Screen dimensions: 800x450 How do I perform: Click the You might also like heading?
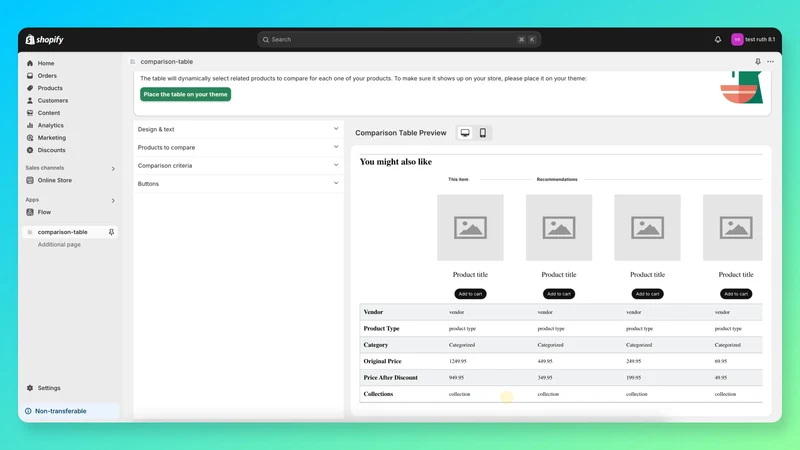click(x=396, y=162)
